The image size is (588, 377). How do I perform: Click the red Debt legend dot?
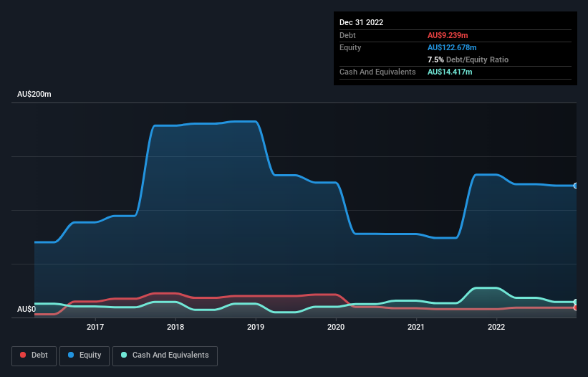(23, 355)
